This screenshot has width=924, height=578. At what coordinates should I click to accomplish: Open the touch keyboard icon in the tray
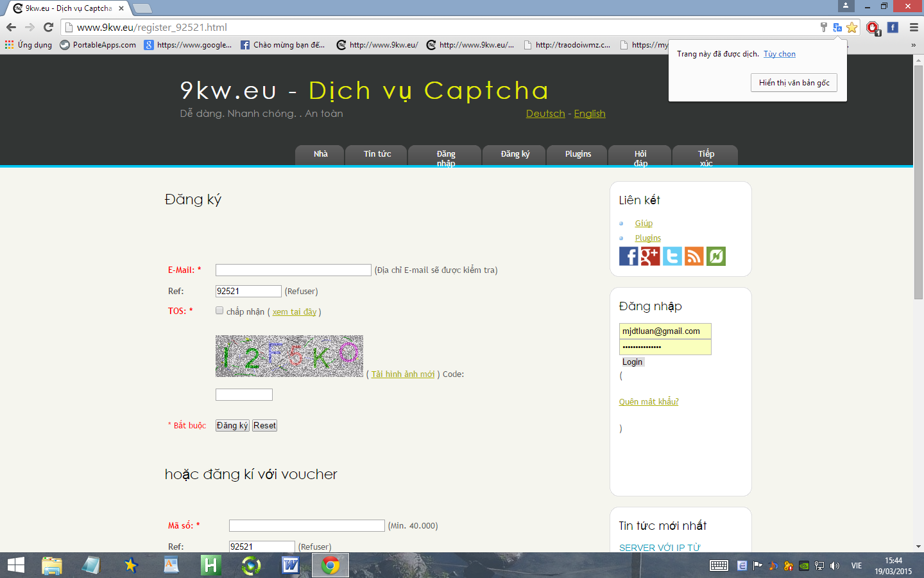(x=719, y=566)
